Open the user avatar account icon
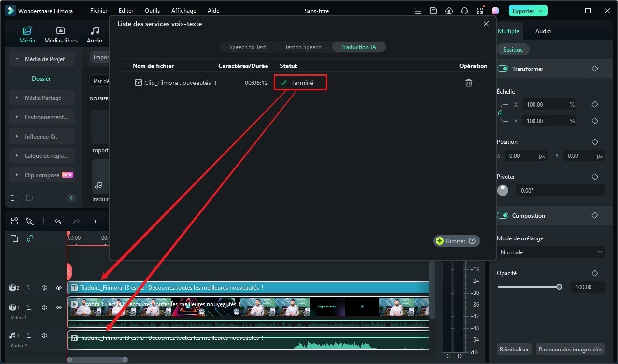 pyautogui.click(x=495, y=11)
